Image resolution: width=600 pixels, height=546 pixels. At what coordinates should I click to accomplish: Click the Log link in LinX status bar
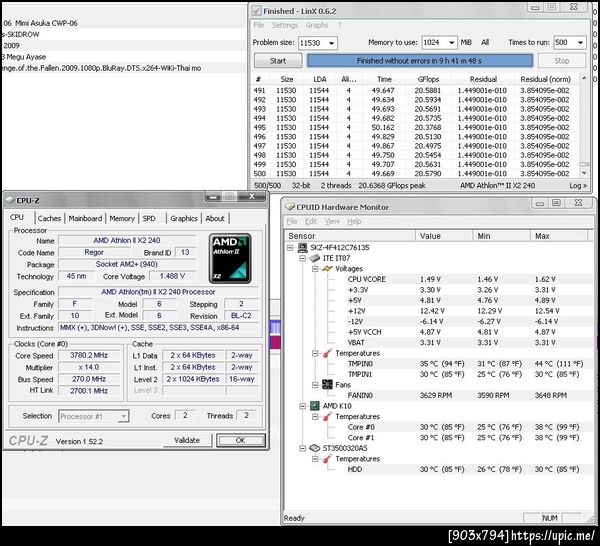tap(578, 186)
